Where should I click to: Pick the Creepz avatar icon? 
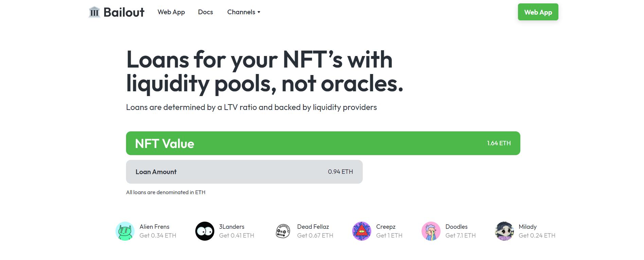pyautogui.click(x=362, y=231)
